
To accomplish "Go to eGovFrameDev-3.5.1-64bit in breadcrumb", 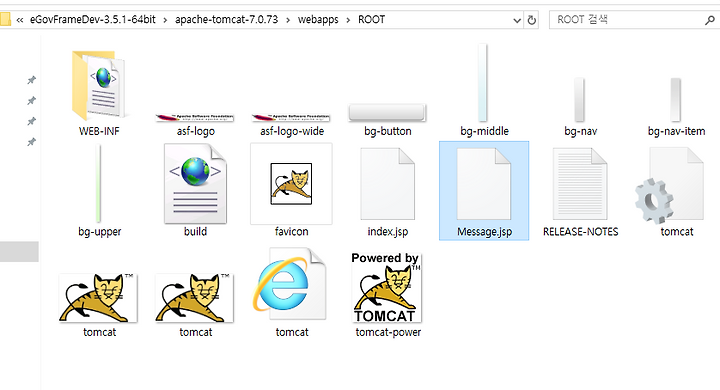I will pyautogui.click(x=93, y=20).
